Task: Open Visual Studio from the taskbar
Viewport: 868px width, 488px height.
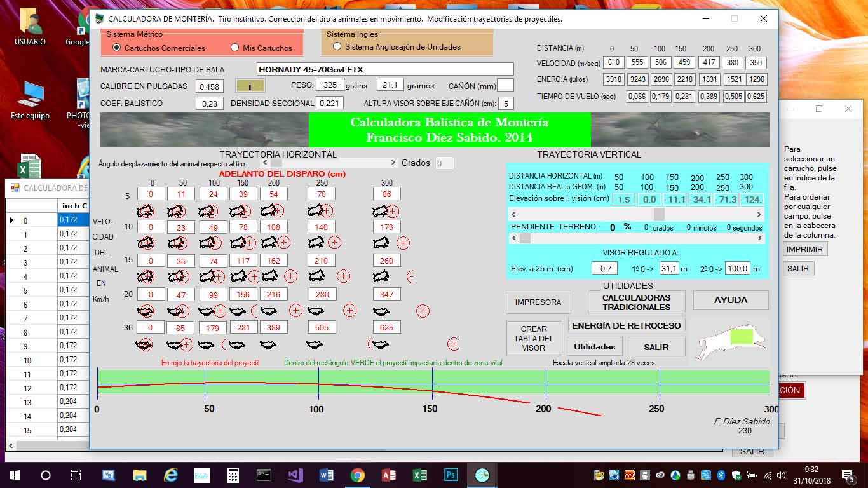Action: 295,475
